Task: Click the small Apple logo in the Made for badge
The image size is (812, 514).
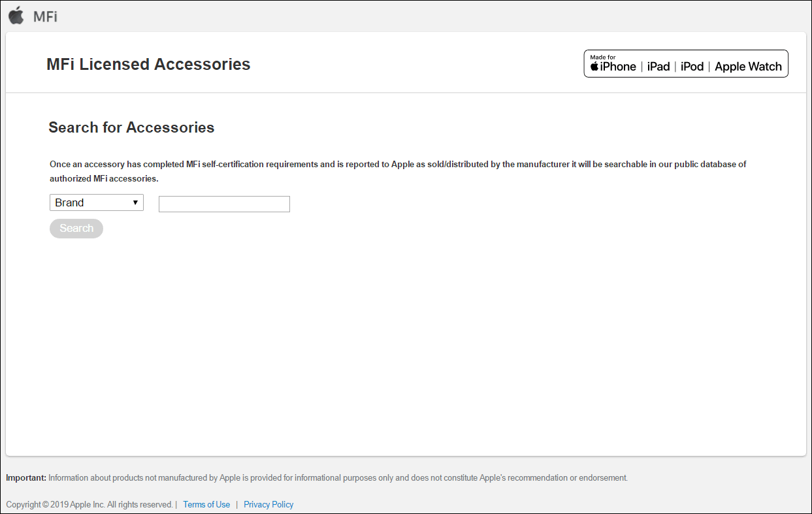Action: coord(594,67)
